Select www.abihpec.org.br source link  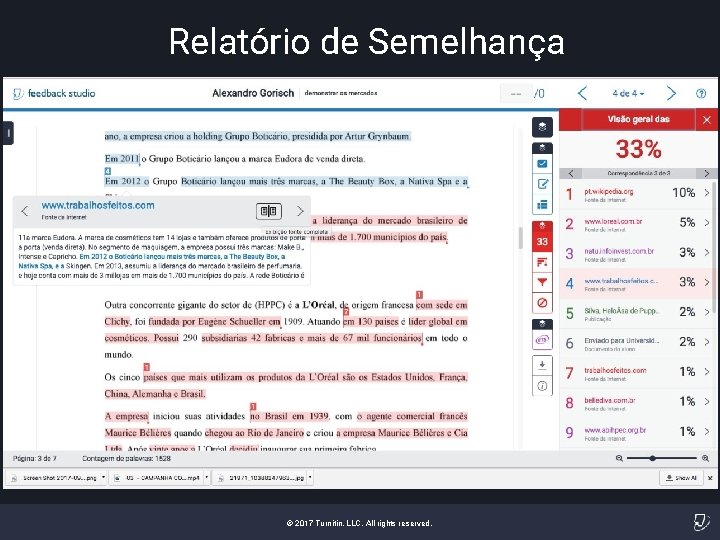pos(615,430)
